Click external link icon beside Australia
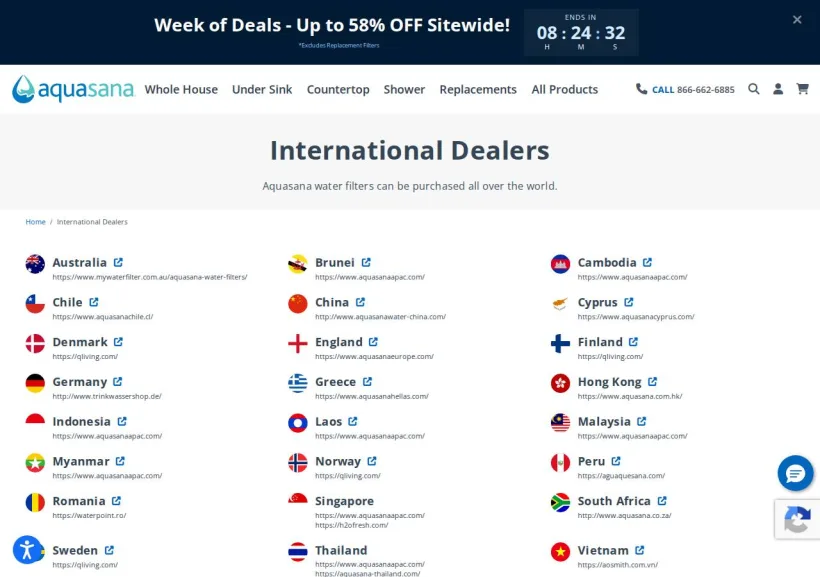Image resolution: width=820 pixels, height=577 pixels. 118,262
